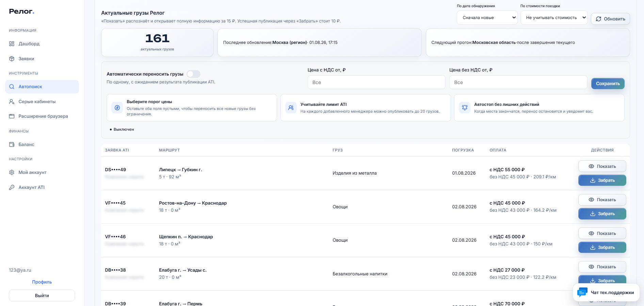Click the download icon in the Ростов-на-Дону → Краснодар row

pos(593,214)
